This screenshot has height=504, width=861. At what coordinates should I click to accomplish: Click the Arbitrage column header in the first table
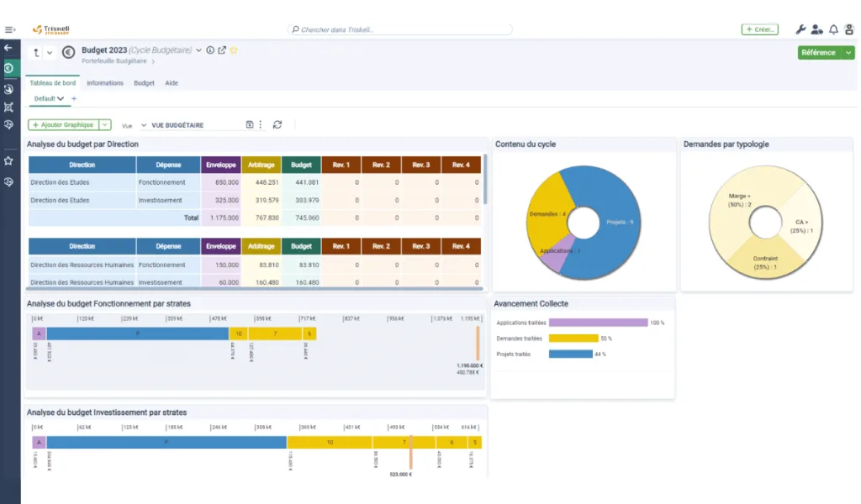(x=261, y=165)
